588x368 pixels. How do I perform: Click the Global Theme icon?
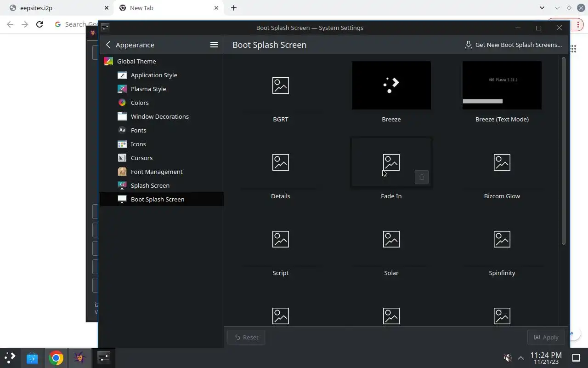point(108,61)
